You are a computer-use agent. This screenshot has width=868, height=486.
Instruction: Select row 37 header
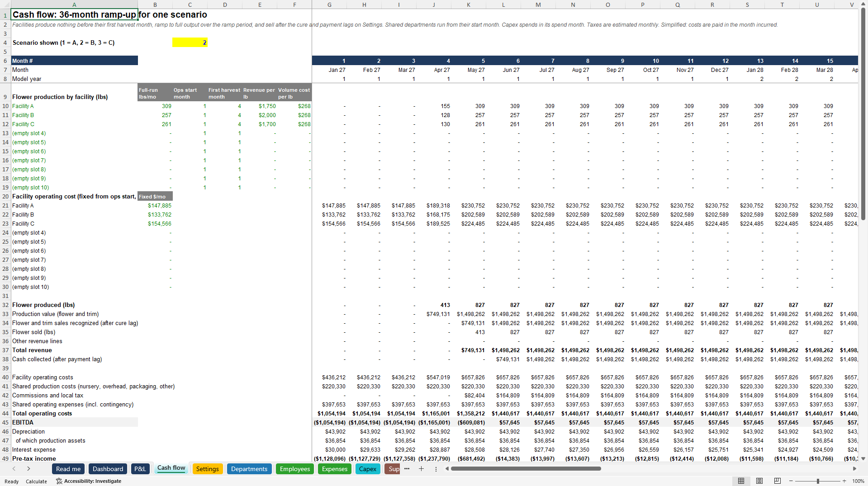[x=5, y=350]
